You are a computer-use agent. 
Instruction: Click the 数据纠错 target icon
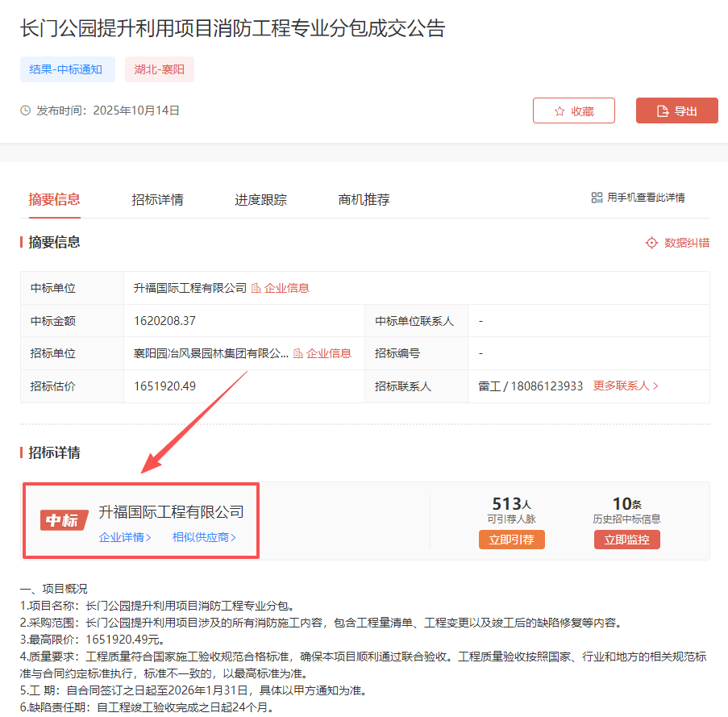click(651, 243)
